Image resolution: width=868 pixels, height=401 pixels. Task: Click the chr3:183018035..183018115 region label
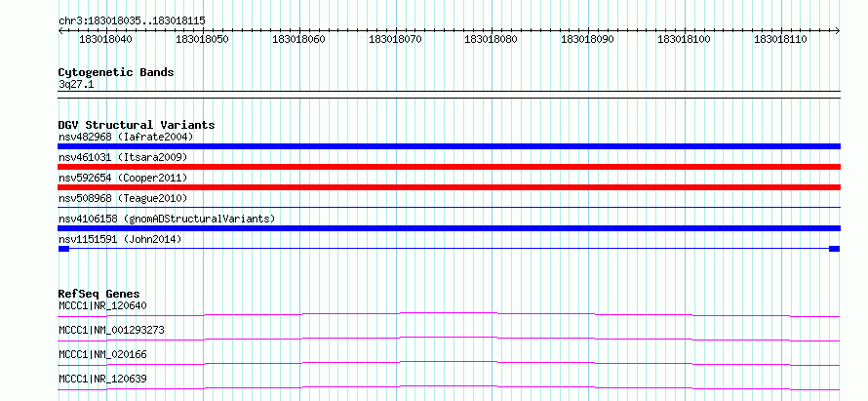point(132,20)
